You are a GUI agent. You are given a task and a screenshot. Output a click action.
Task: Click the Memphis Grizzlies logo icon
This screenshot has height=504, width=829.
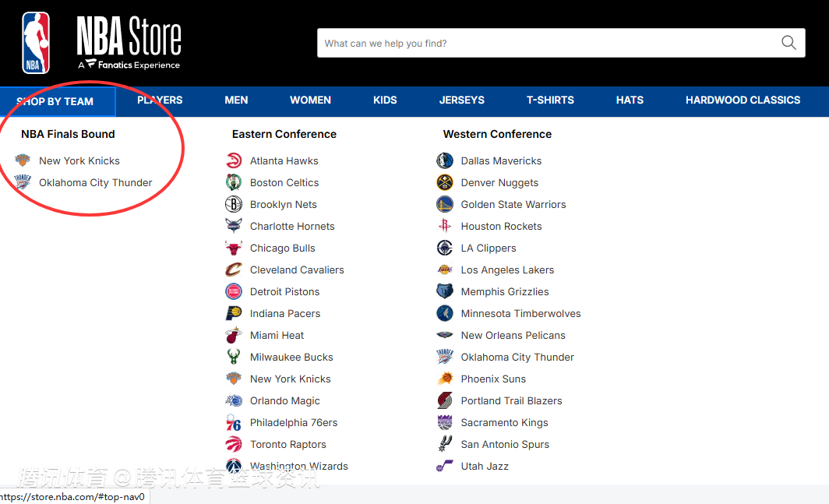click(x=445, y=291)
